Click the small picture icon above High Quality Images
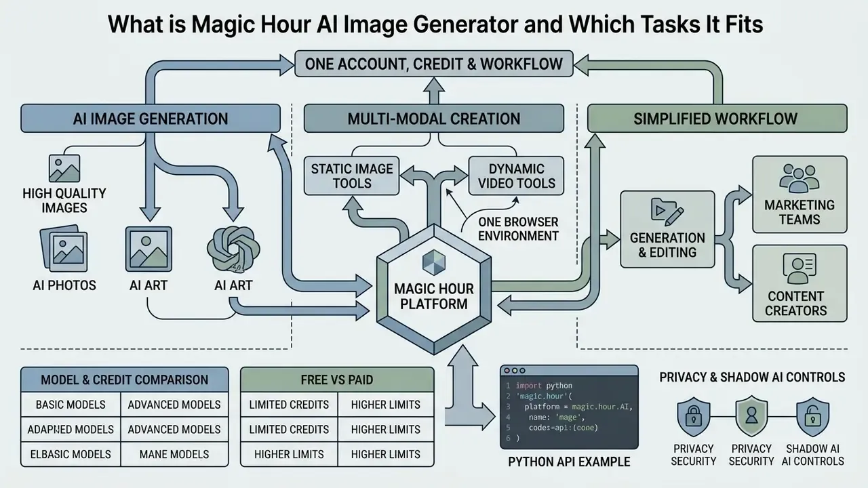Image resolution: width=868 pixels, height=488 pixels. pyautogui.click(x=64, y=167)
